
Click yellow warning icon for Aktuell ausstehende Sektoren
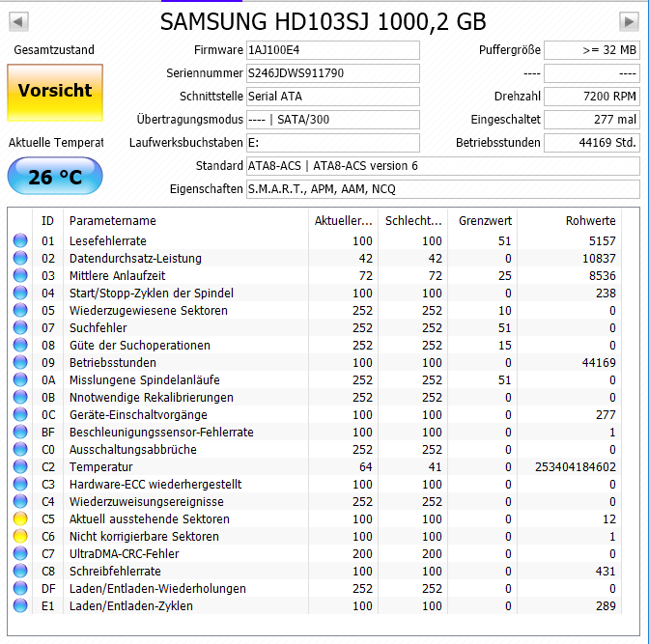click(x=20, y=518)
